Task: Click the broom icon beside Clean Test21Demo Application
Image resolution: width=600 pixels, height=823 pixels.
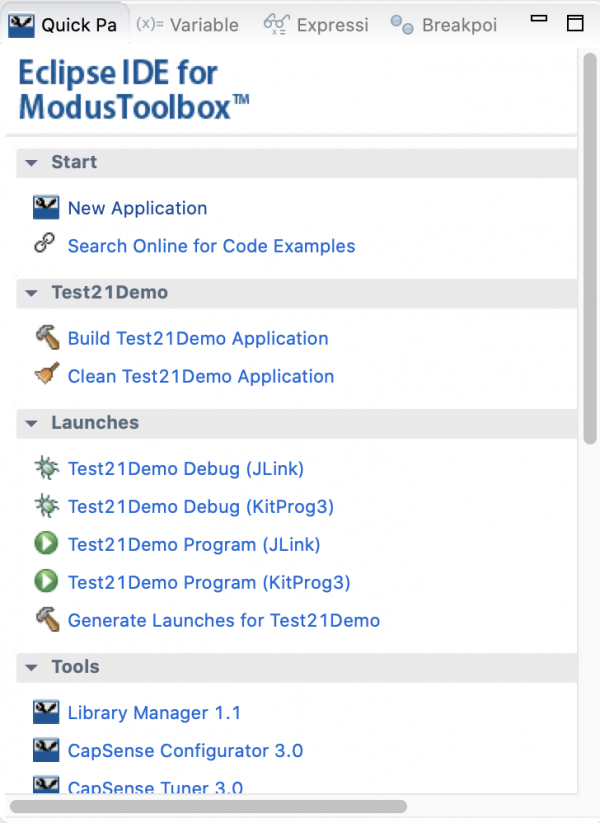Action: click(x=46, y=375)
